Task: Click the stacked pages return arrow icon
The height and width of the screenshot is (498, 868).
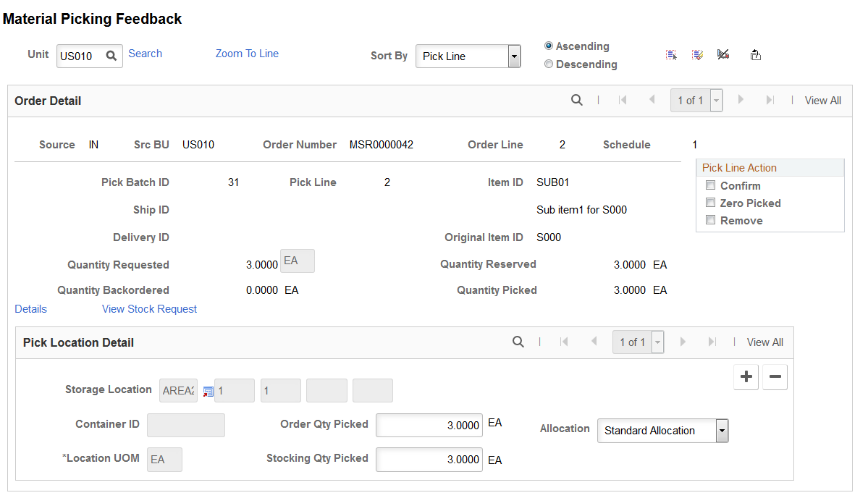Action: click(x=756, y=55)
